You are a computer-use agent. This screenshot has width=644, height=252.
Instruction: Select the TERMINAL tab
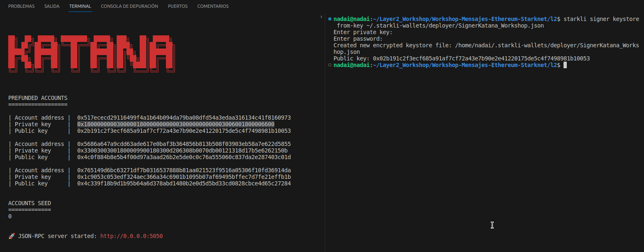(80, 6)
